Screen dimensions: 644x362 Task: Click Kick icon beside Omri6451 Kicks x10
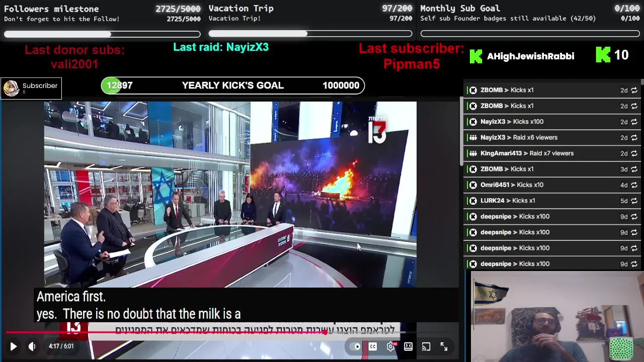click(x=473, y=185)
